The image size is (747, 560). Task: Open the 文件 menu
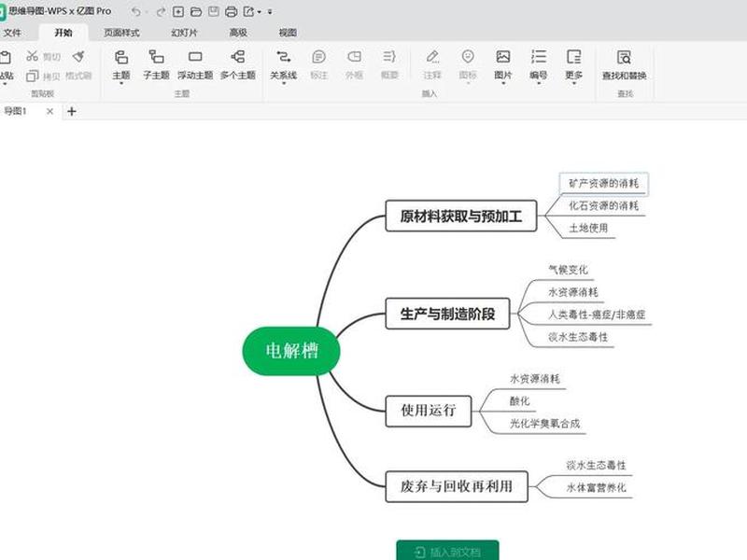(x=12, y=33)
